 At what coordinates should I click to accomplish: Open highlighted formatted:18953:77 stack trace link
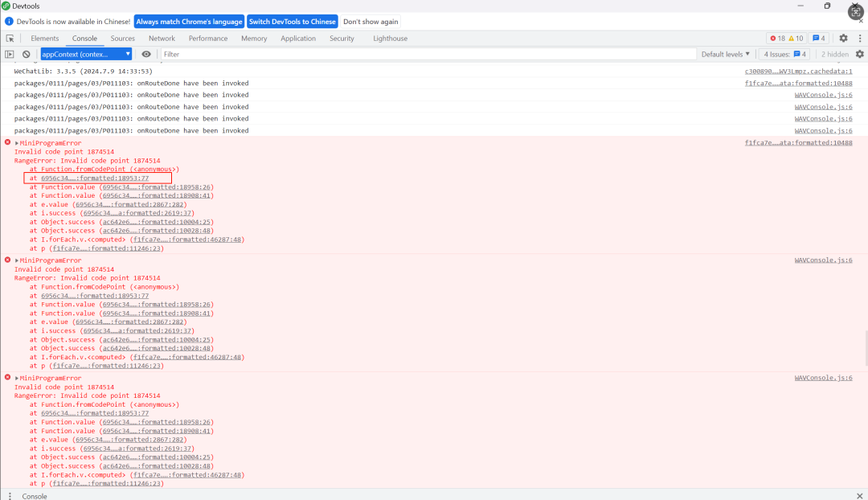click(x=95, y=178)
